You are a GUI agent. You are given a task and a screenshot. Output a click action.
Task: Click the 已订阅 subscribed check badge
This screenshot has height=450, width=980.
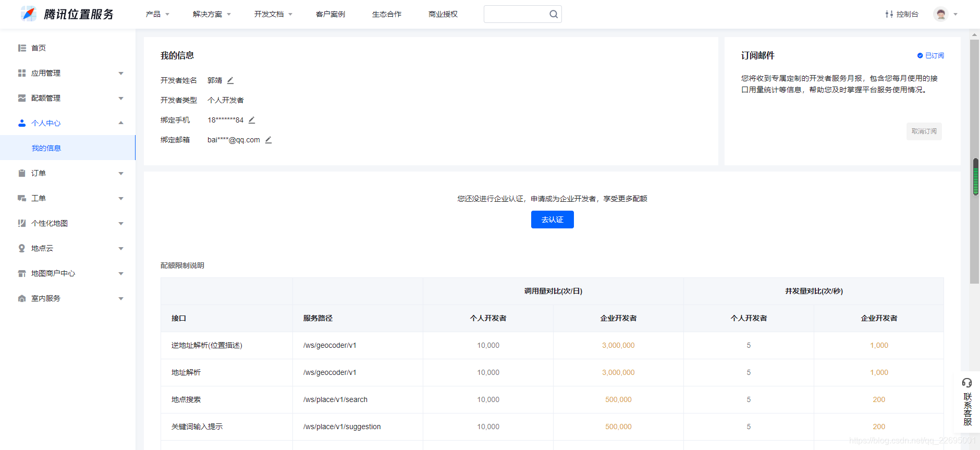pyautogui.click(x=930, y=55)
